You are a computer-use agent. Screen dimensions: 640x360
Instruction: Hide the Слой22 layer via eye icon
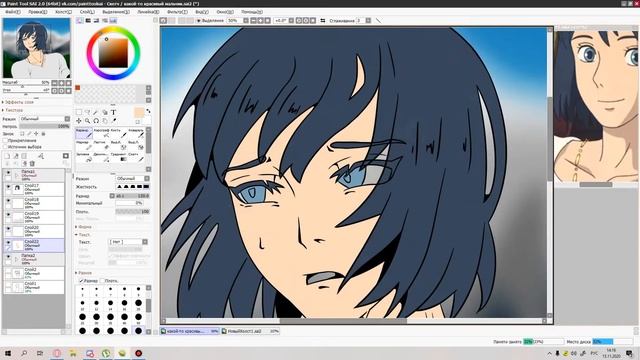coord(8,243)
